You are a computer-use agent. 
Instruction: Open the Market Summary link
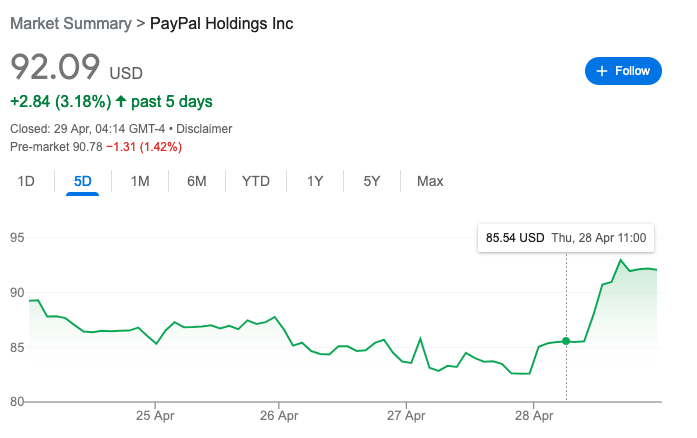(x=71, y=23)
